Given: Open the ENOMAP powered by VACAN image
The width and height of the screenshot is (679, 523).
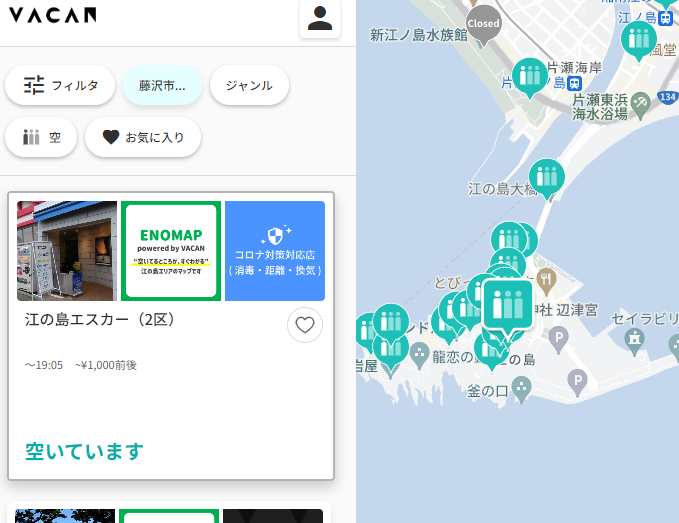Looking at the screenshot, I should tap(171, 251).
